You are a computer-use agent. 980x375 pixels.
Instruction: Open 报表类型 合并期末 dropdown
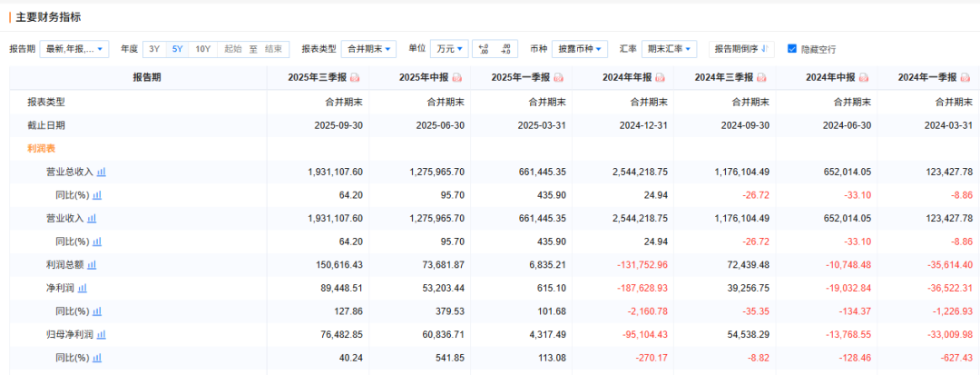(x=368, y=49)
